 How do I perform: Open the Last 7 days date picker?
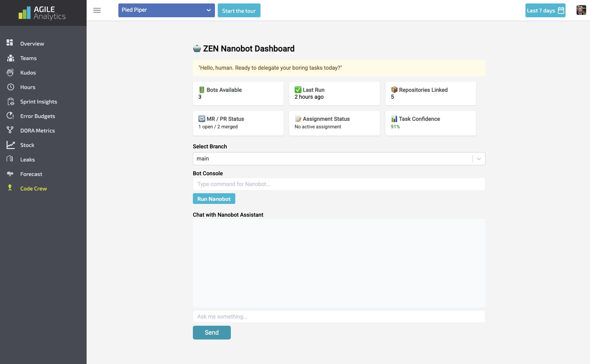pos(545,10)
